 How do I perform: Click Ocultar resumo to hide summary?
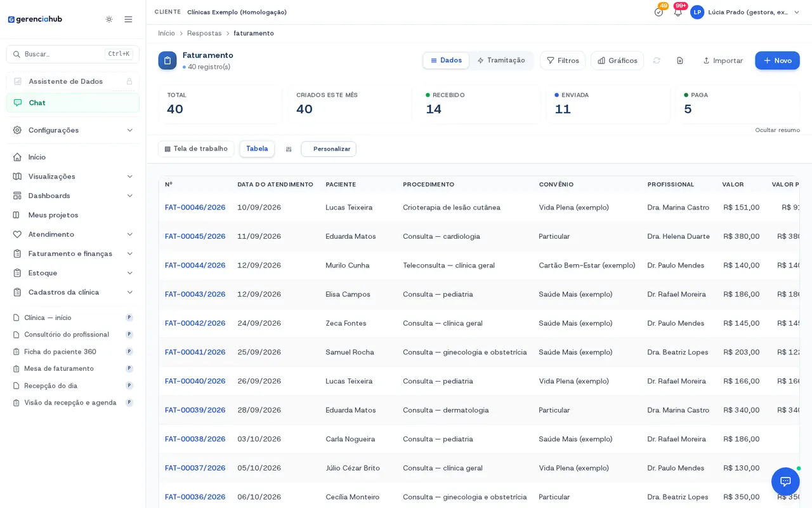coord(777,130)
